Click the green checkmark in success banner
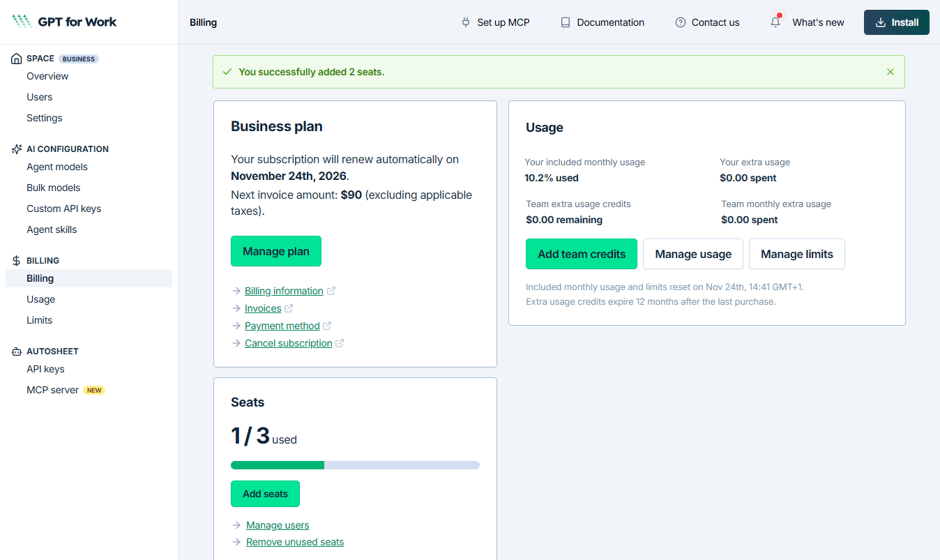This screenshot has width=940, height=560. point(227,72)
